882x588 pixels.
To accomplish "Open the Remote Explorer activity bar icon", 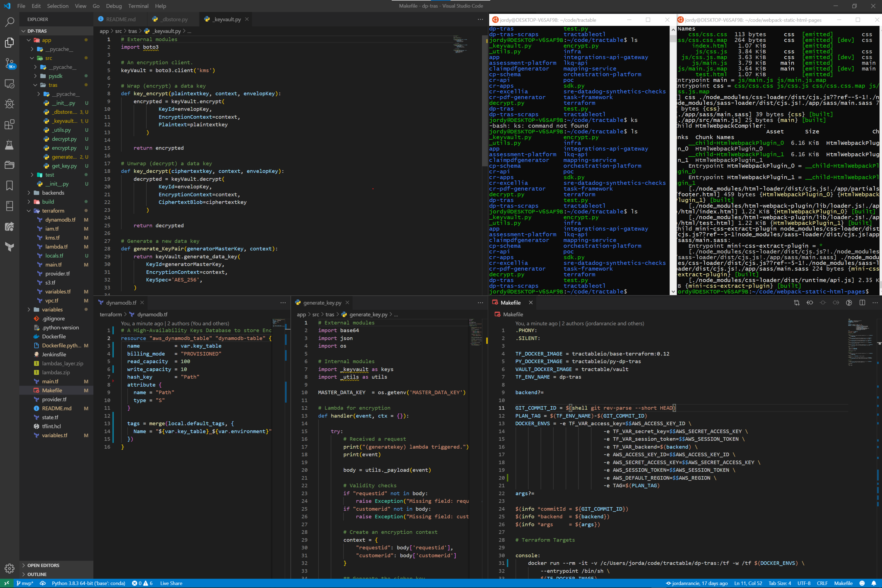I will [x=9, y=84].
